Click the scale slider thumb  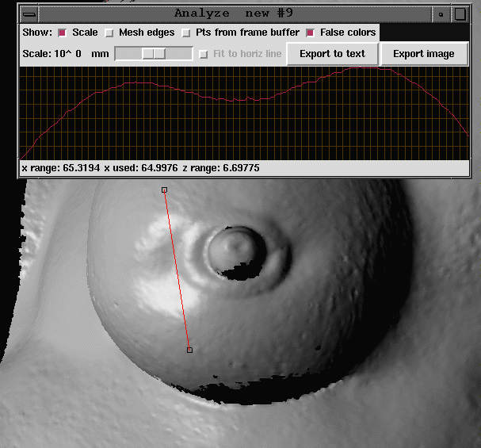coord(154,54)
